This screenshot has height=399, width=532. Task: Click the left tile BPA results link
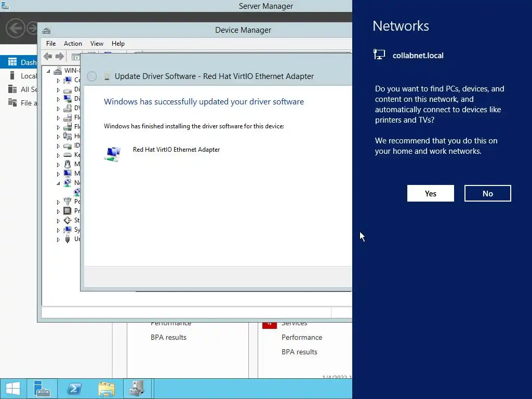pyautogui.click(x=168, y=337)
